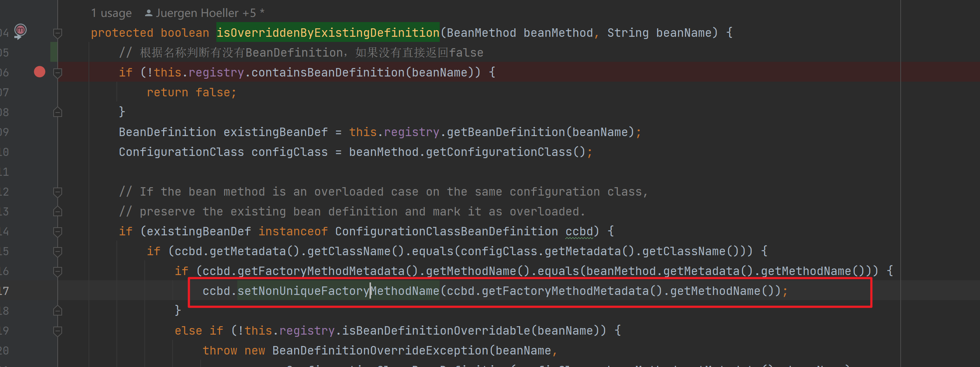Fold the getClassName equals if block

pos(57,251)
